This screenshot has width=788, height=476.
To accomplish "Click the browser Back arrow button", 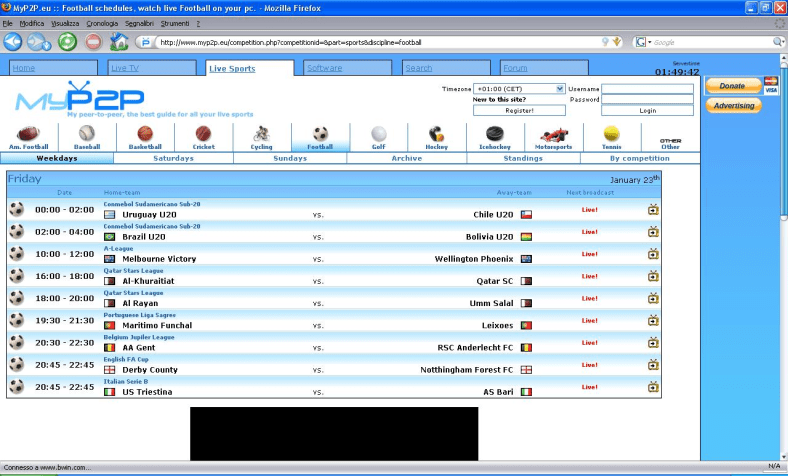I will [13, 42].
